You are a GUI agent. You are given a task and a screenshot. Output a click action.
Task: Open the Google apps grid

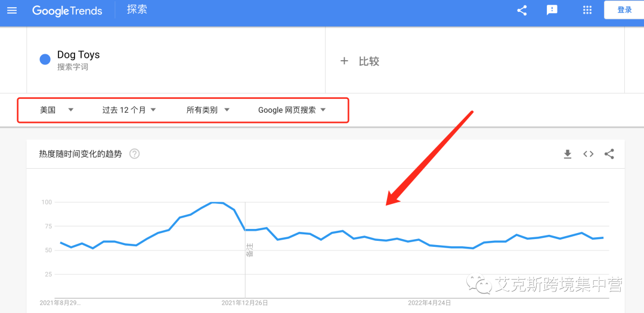point(587,10)
